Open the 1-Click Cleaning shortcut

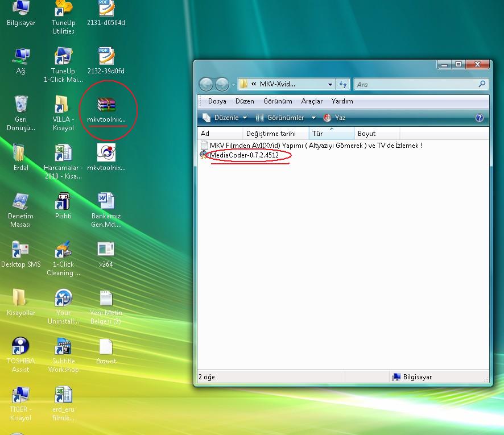point(63,250)
